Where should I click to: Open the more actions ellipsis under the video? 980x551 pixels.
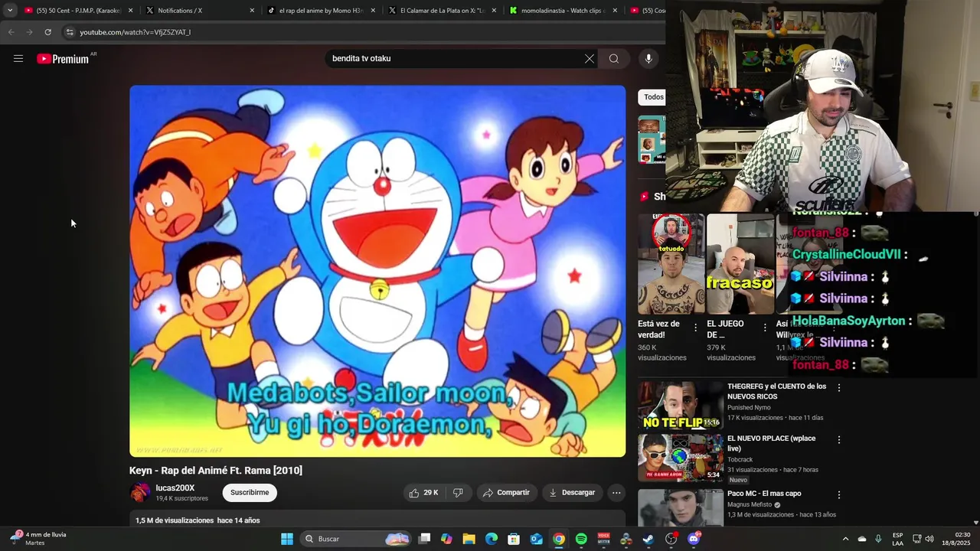pyautogui.click(x=616, y=493)
